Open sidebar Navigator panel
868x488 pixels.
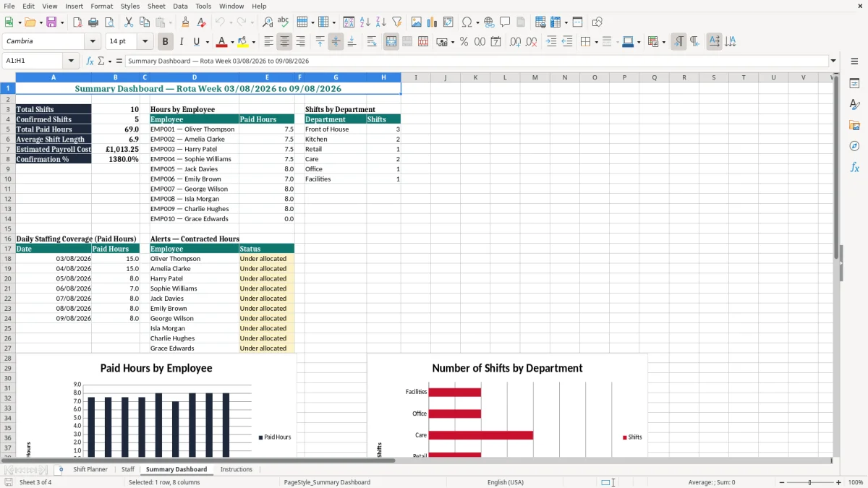pyautogui.click(x=854, y=146)
